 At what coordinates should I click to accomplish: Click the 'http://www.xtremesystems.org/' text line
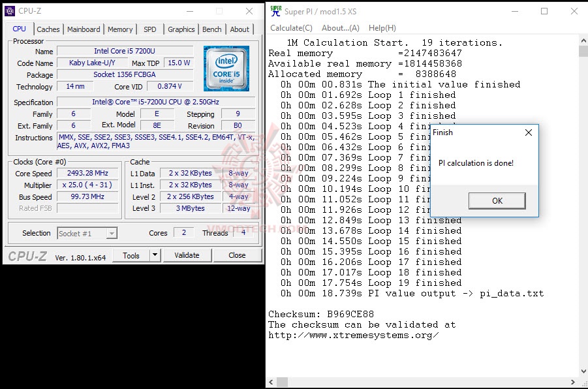pyautogui.click(x=353, y=335)
